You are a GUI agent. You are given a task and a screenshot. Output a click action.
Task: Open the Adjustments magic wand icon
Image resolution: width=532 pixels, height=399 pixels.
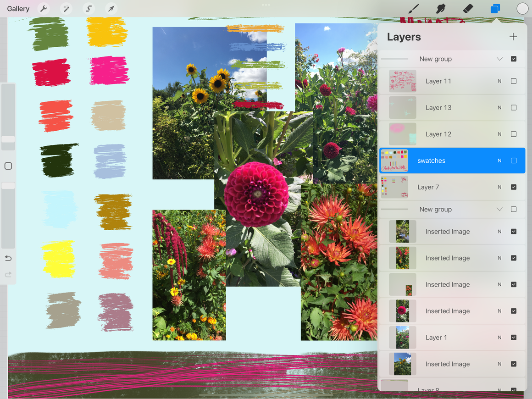[66, 8]
